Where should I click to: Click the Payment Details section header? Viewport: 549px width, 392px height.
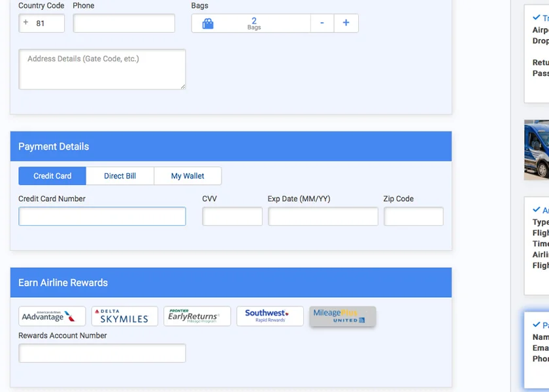click(231, 146)
